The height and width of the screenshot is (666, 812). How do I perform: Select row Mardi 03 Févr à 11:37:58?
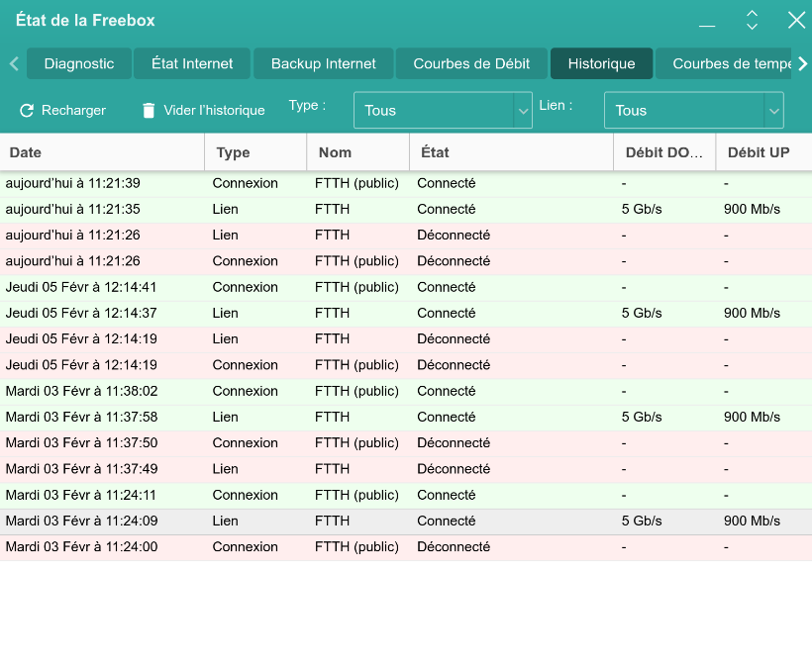406,417
